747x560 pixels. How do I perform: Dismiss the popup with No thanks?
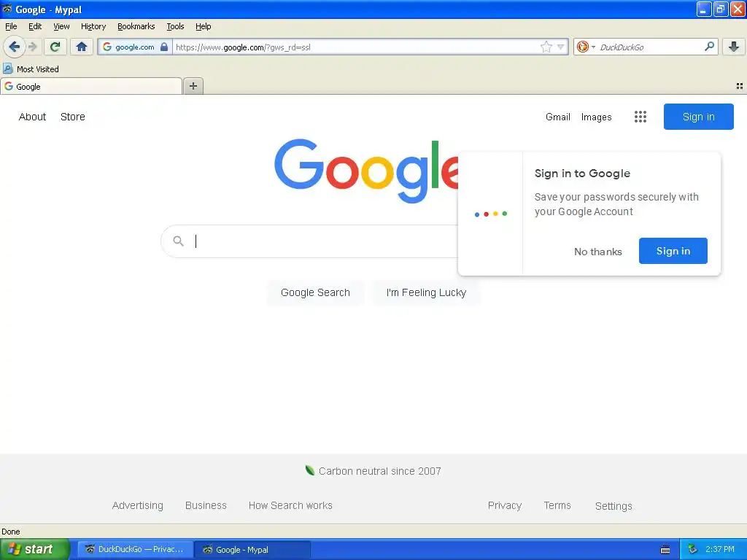click(598, 252)
